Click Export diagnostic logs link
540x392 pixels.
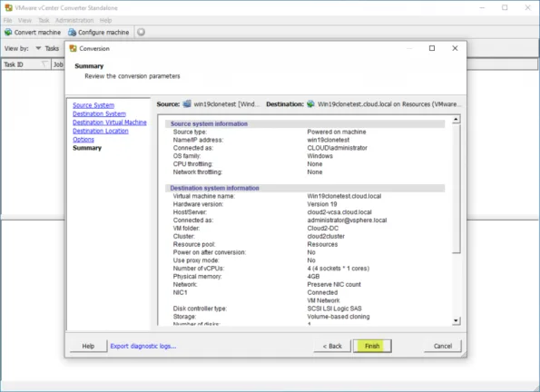[x=143, y=346]
